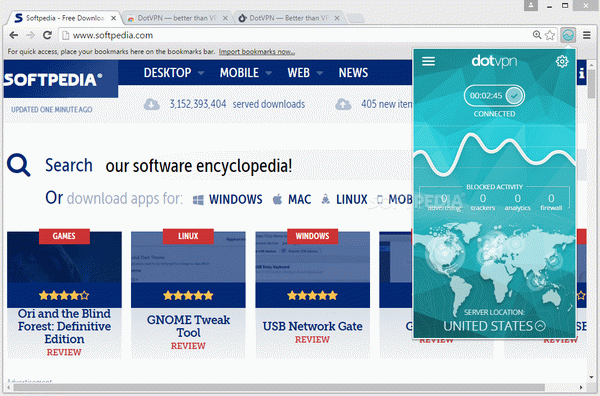Click the dotvpn logo in popup
This screenshot has width=600, height=396.
tap(494, 61)
